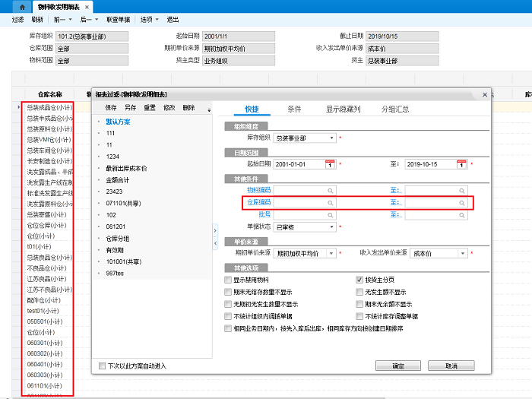Select 默认方案 scheme
This screenshot has height=399, width=532.
118,122
